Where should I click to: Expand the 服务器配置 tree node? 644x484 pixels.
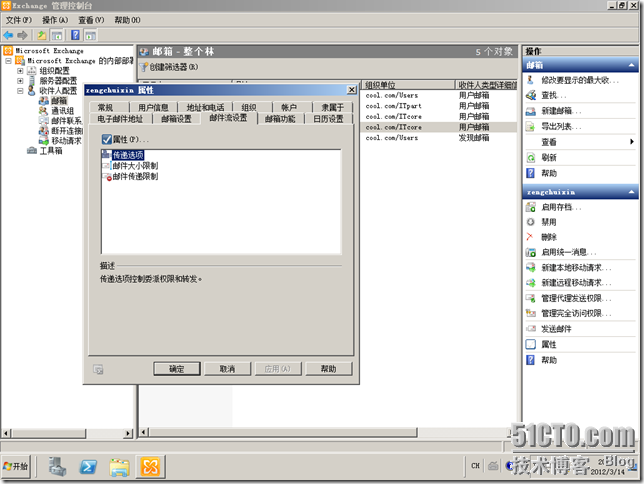click(x=20, y=81)
